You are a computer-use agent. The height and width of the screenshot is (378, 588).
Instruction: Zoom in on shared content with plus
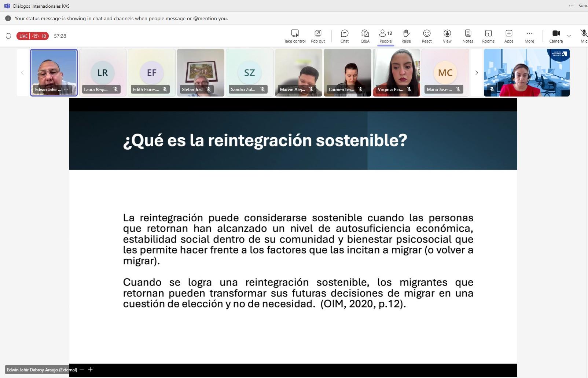point(90,370)
